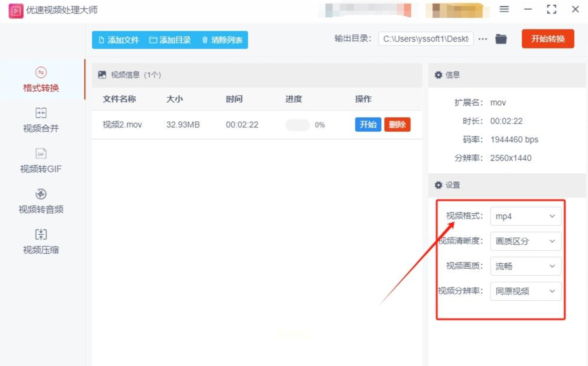Click the 格式转换 sidebar icon
The image size is (588, 366).
(41, 72)
